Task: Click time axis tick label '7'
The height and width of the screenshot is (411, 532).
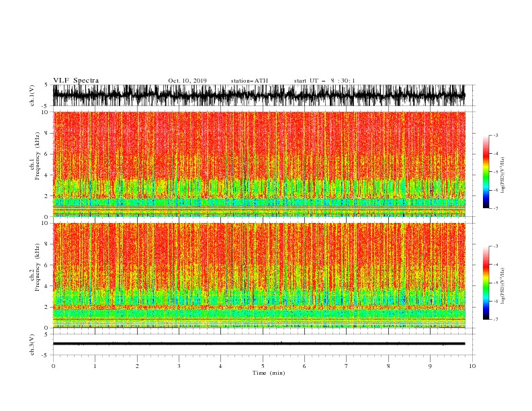Action: 347,366
